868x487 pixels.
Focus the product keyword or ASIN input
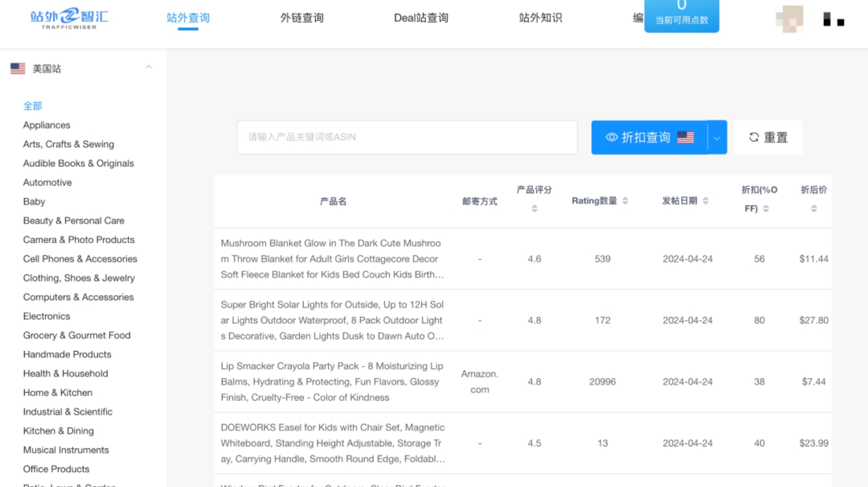click(406, 137)
